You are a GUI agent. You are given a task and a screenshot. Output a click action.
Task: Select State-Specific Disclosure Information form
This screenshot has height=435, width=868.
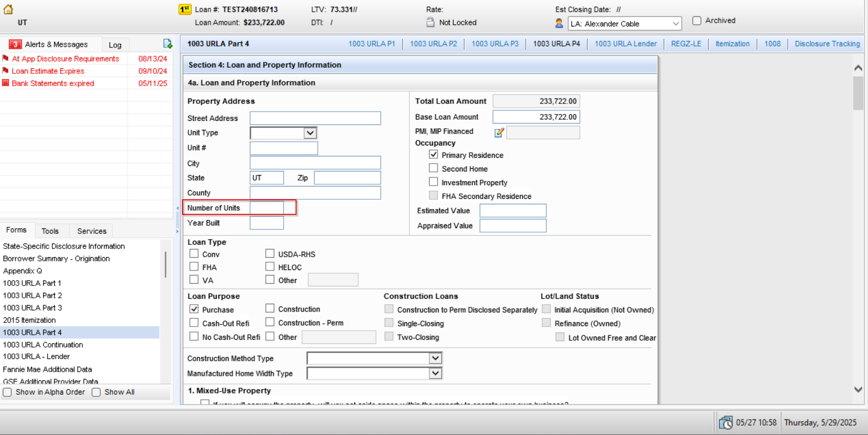point(64,246)
